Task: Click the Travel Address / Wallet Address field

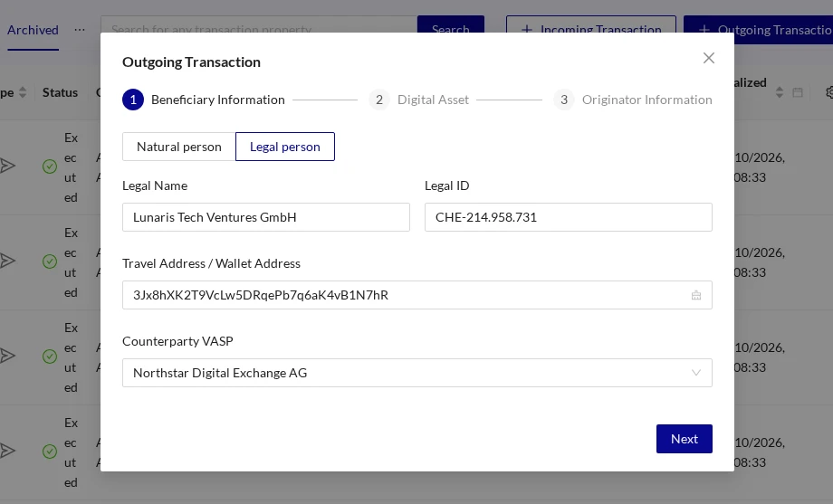Action: pos(417,295)
